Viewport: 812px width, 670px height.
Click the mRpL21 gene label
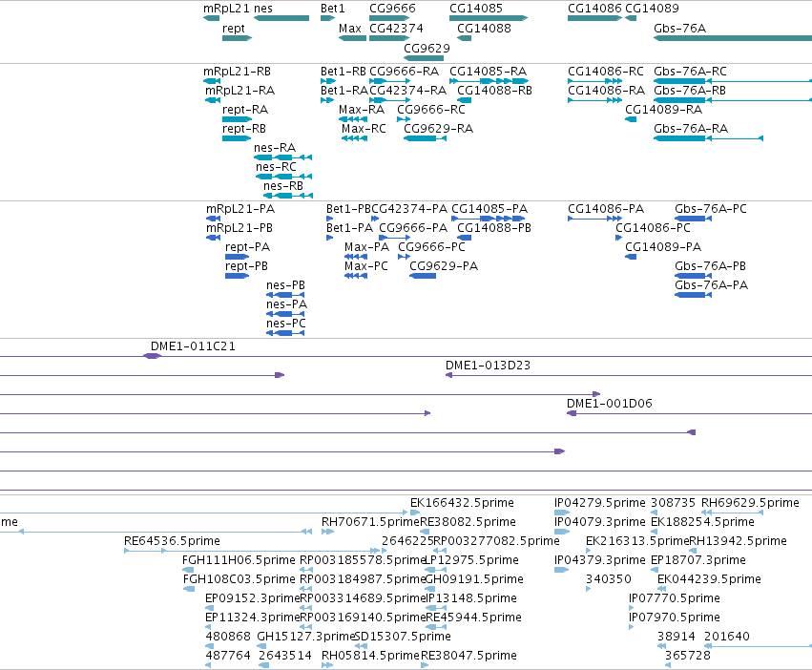[x=226, y=9]
